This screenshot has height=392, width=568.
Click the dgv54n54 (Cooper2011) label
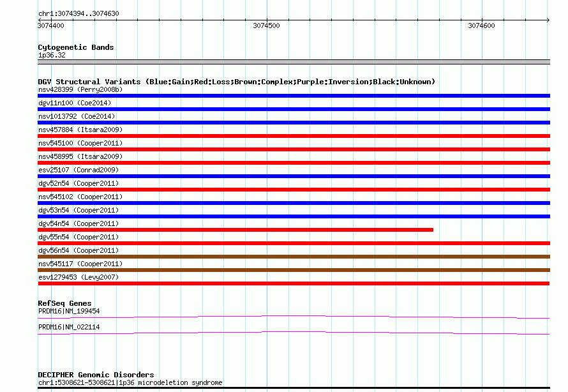(x=78, y=223)
